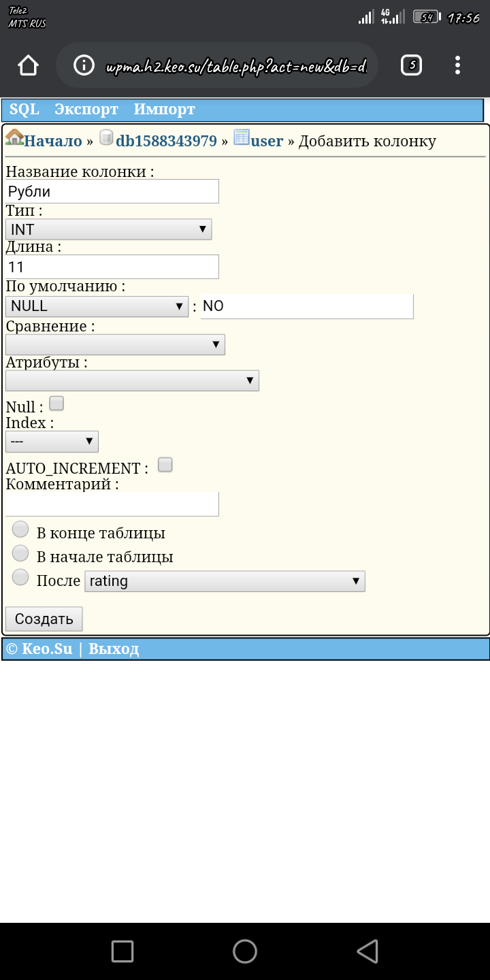Tap the browser home icon
Viewport: 490px width, 980px height.
[x=28, y=65]
